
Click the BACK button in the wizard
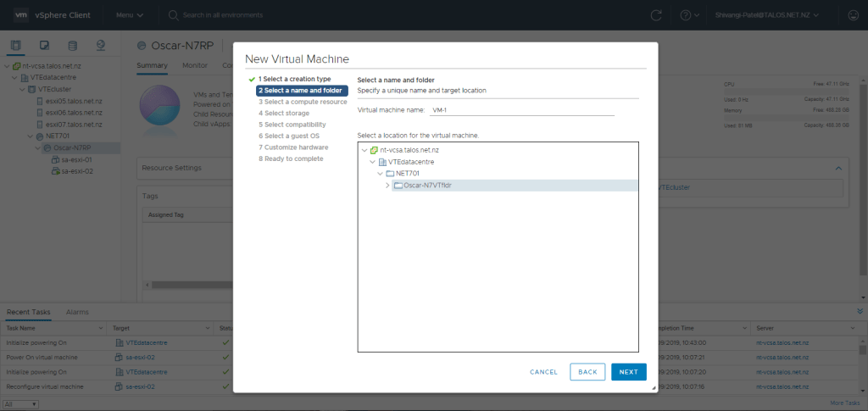[x=587, y=372]
